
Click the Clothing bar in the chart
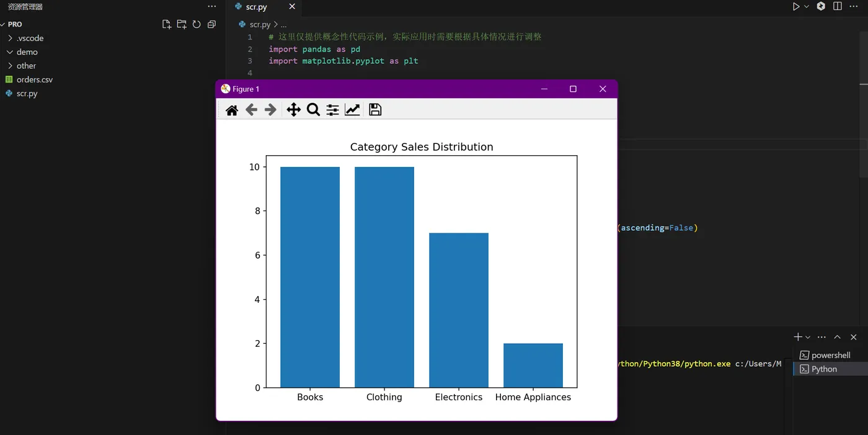pos(384,277)
